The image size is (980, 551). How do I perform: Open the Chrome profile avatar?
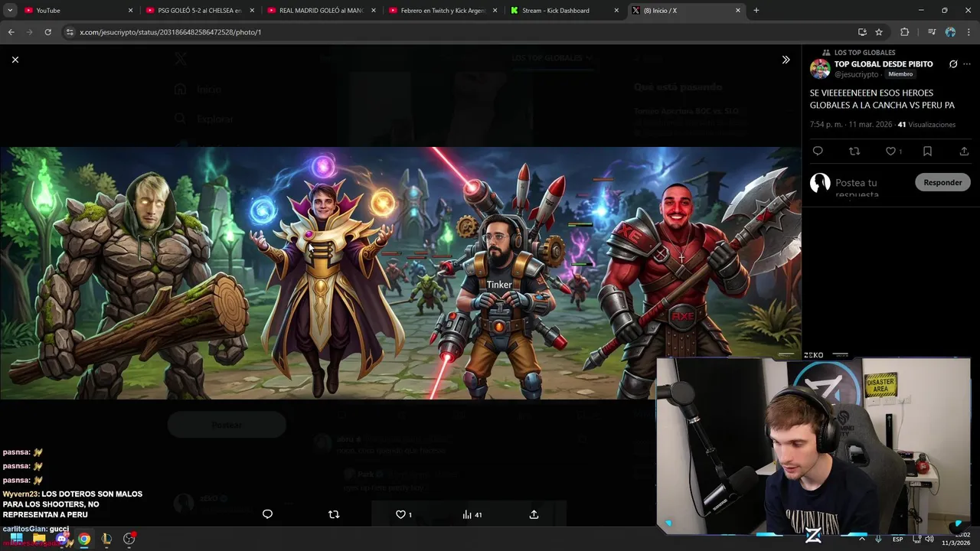(x=950, y=32)
